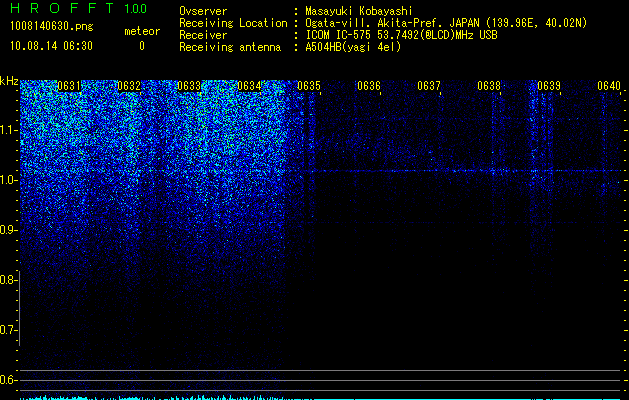Click the Receiving antenna label
Image resolution: width=629 pixels, height=400 pixels.
click(x=230, y=47)
